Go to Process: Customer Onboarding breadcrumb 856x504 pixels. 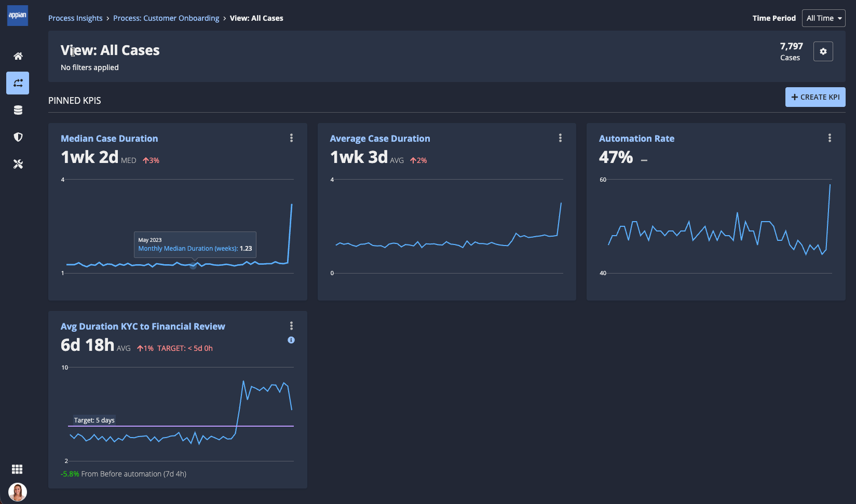pos(166,18)
